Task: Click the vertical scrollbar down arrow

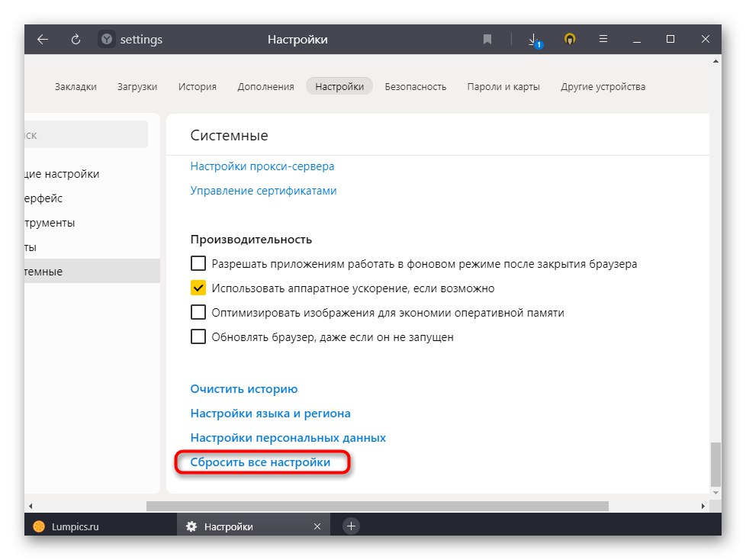Action: coord(717,491)
